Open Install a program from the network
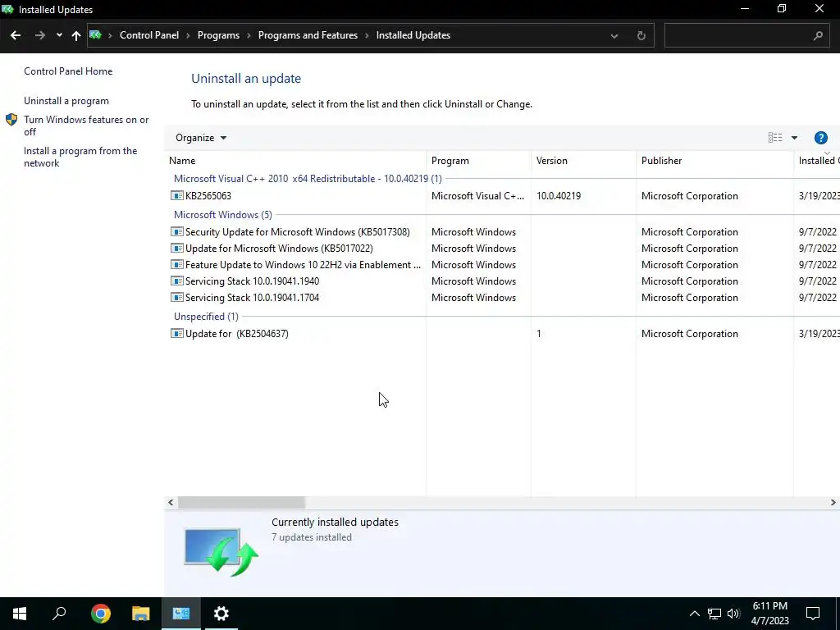 coord(80,157)
